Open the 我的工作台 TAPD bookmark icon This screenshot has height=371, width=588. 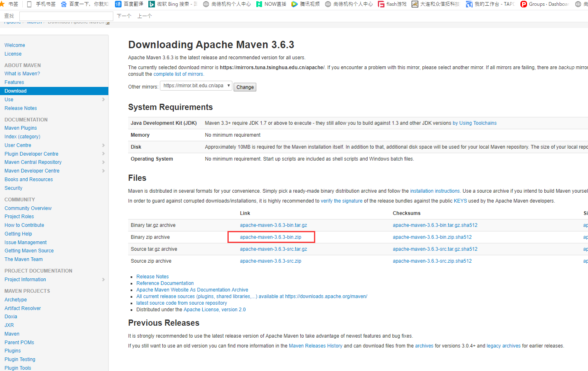pos(469,4)
